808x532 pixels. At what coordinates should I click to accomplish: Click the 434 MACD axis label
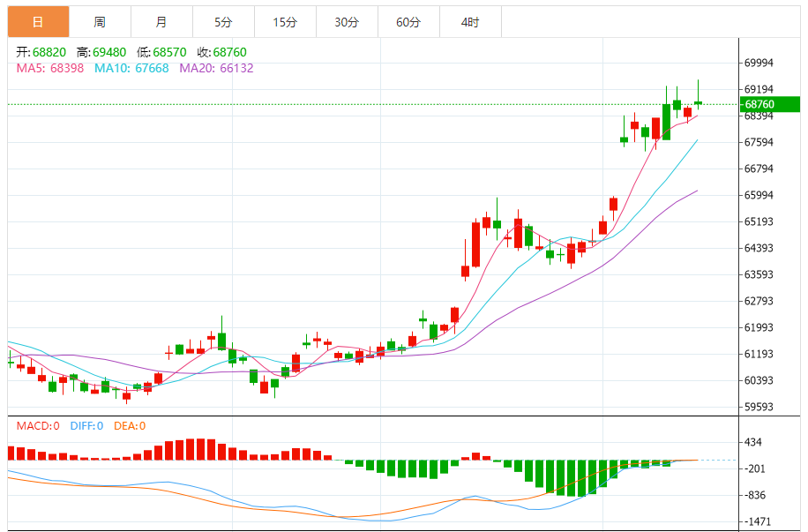753,442
